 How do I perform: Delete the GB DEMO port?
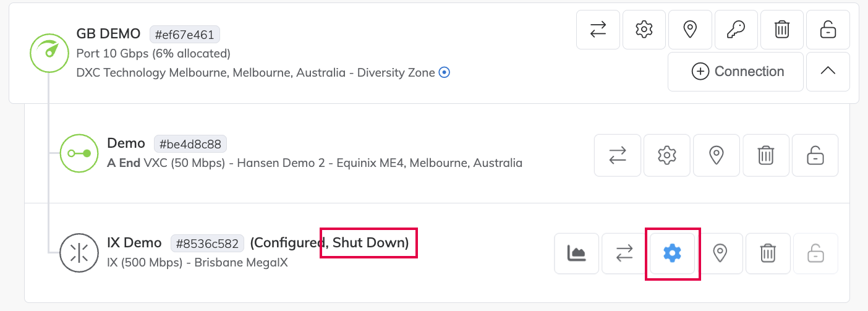coord(781,29)
